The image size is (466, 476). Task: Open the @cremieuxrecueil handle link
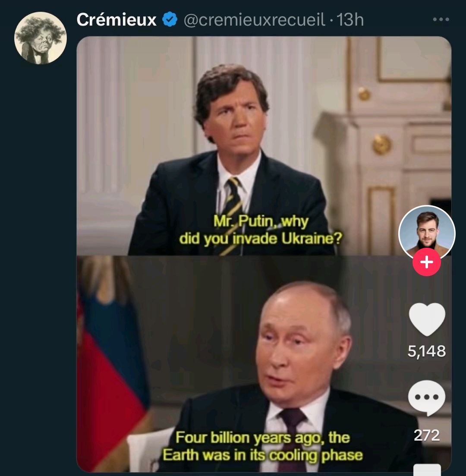coord(255,20)
